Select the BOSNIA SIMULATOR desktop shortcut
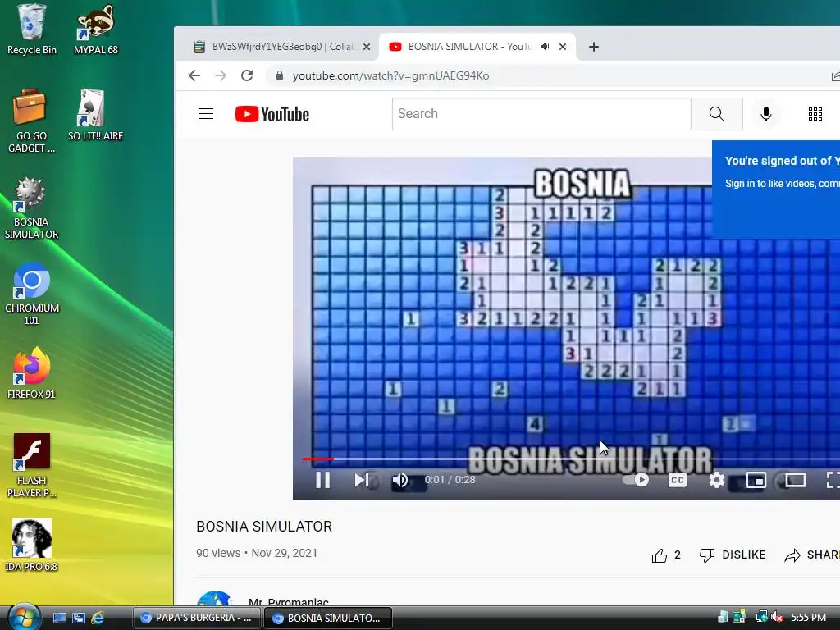This screenshot has width=840, height=630. 31,208
